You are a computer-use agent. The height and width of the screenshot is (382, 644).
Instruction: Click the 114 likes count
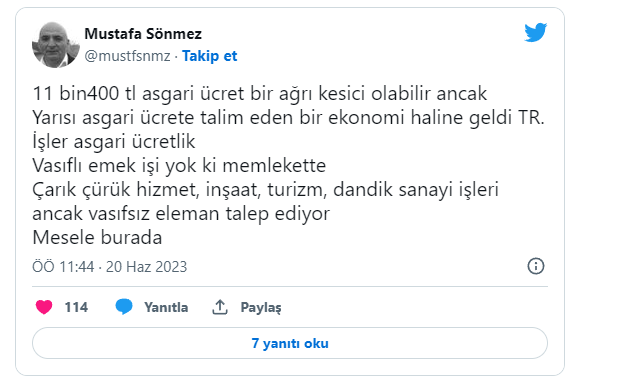(76, 307)
